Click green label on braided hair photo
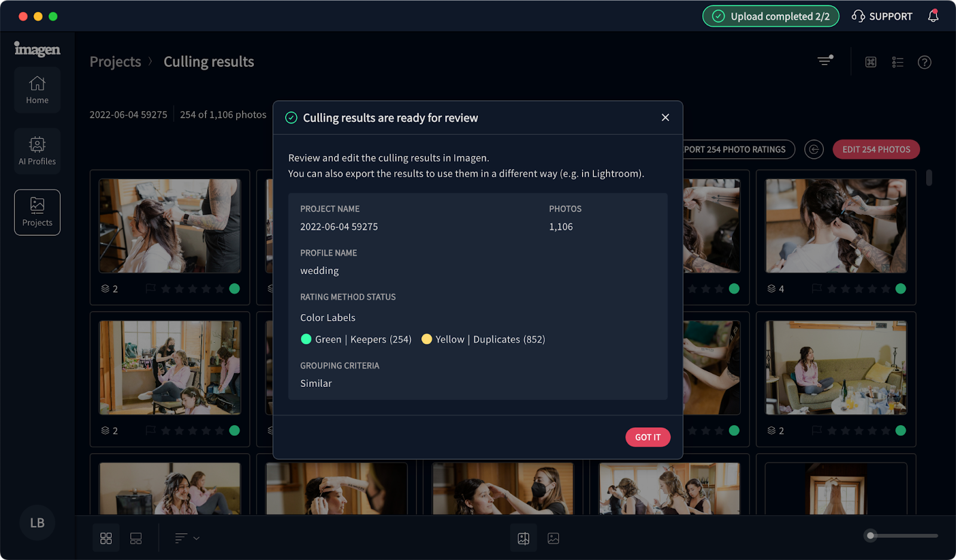956x560 pixels. point(900,289)
